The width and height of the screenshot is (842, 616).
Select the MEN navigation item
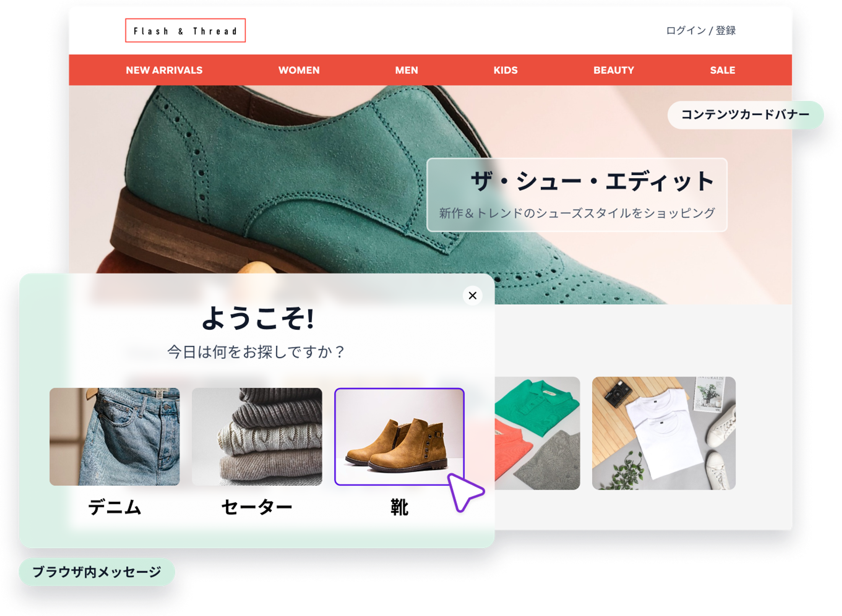pos(407,70)
